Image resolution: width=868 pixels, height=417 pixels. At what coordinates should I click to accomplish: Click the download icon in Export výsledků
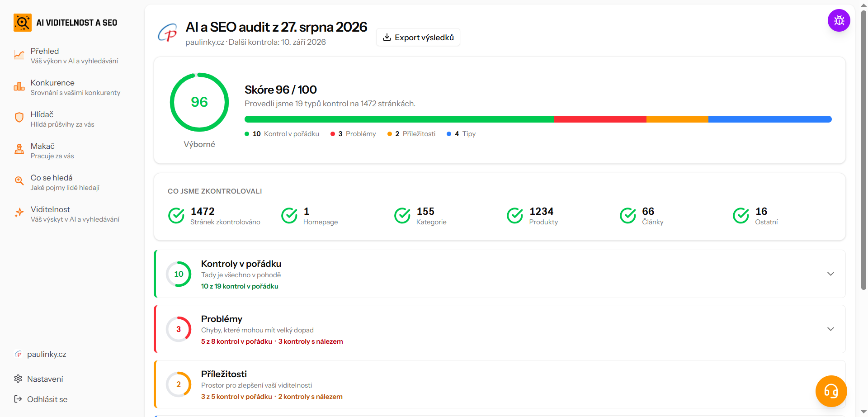387,38
